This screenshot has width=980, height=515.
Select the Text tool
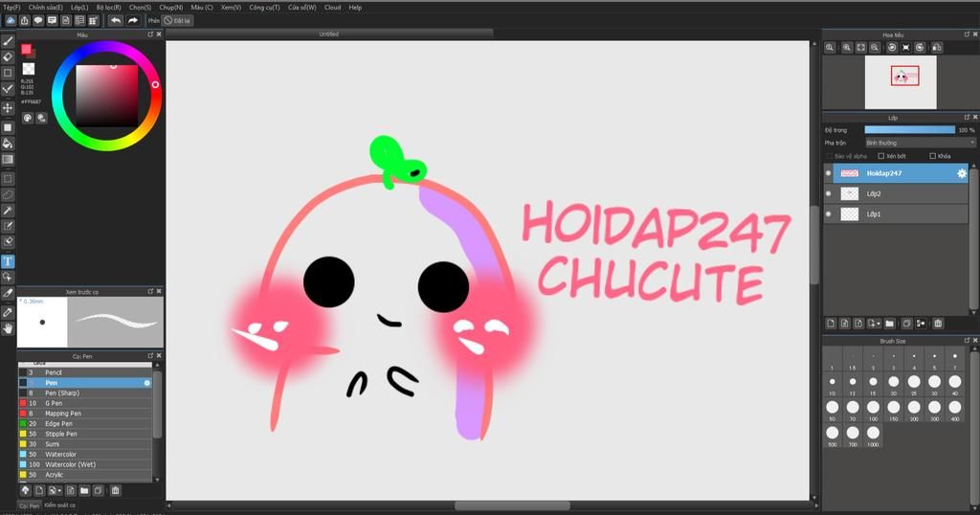pyautogui.click(x=8, y=261)
